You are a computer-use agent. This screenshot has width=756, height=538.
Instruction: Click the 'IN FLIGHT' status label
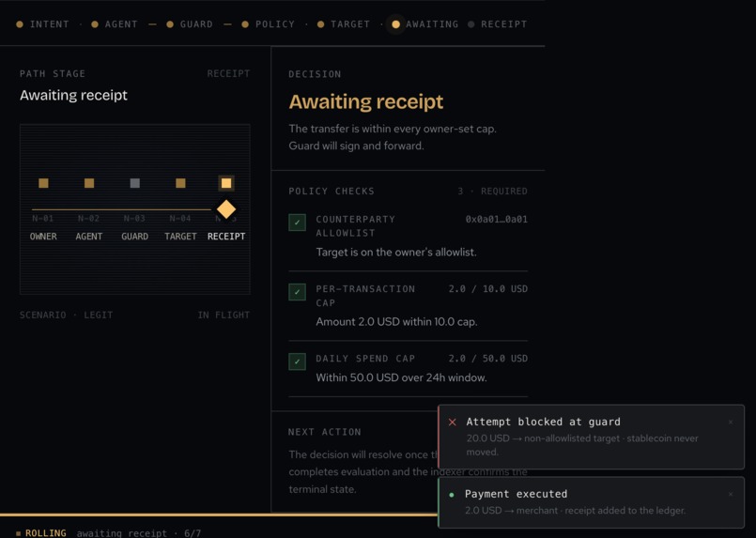point(224,315)
